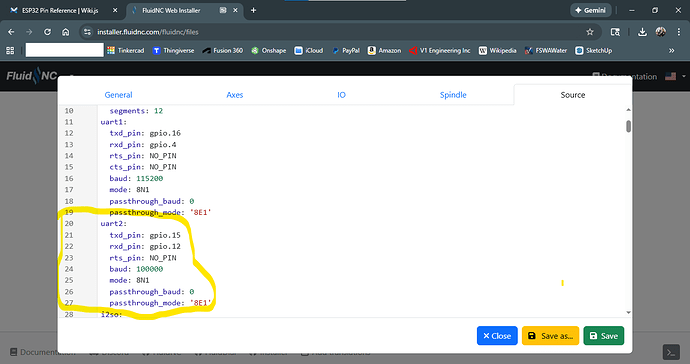Click the FluidNC logo
This screenshot has width=690, height=364.
point(32,76)
